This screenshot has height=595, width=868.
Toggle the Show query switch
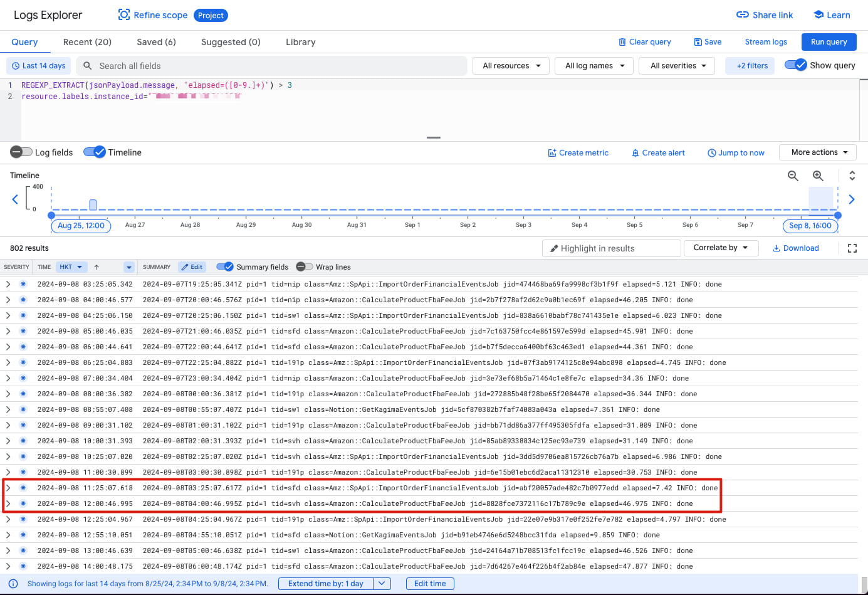point(796,65)
